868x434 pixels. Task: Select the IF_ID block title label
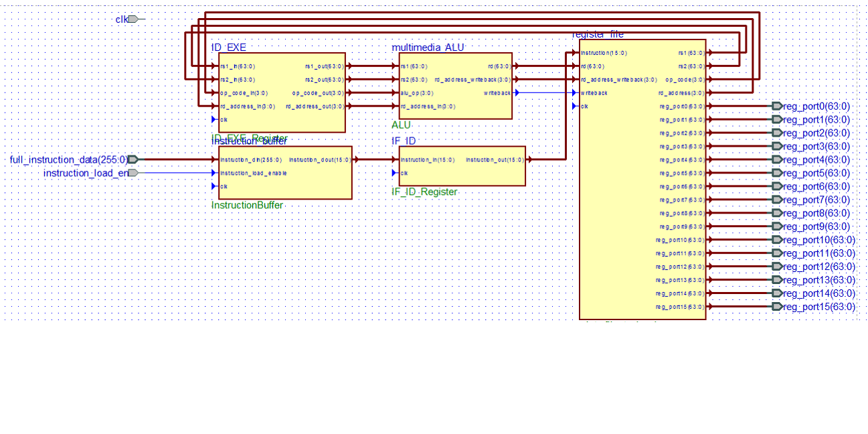(x=404, y=141)
